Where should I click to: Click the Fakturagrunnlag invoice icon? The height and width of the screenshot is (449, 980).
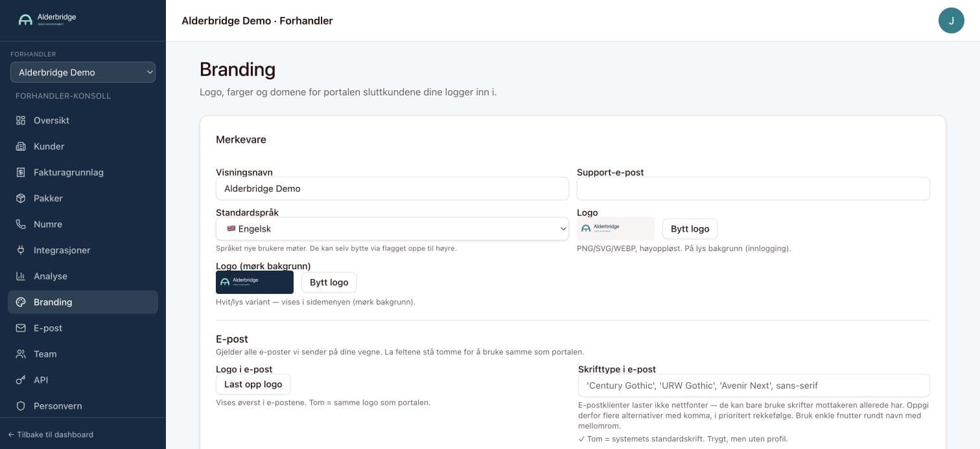[21, 172]
